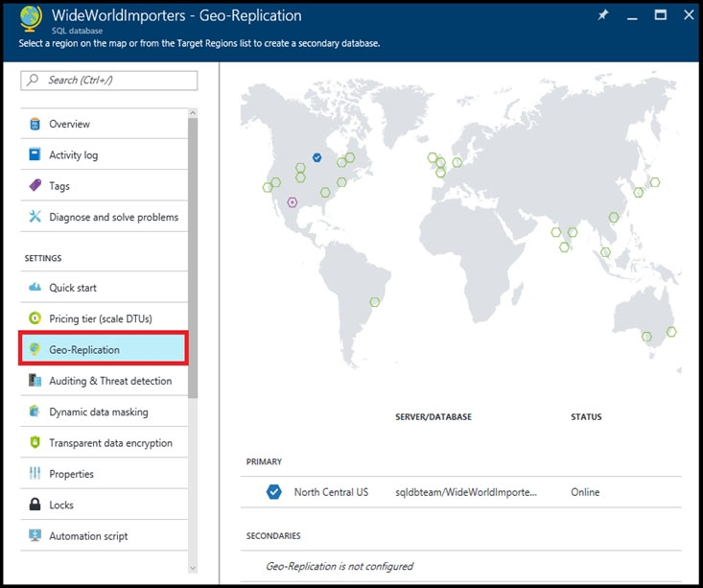
Task: Go to Tags settings
Action: click(104, 185)
